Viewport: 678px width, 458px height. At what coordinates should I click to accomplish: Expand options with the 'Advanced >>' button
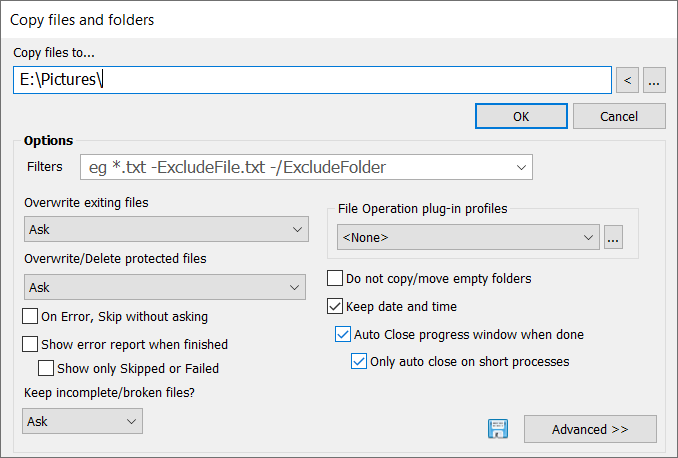590,429
